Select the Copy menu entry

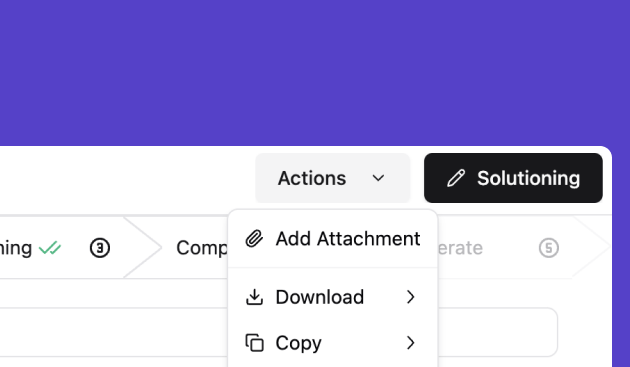pyautogui.click(x=333, y=343)
